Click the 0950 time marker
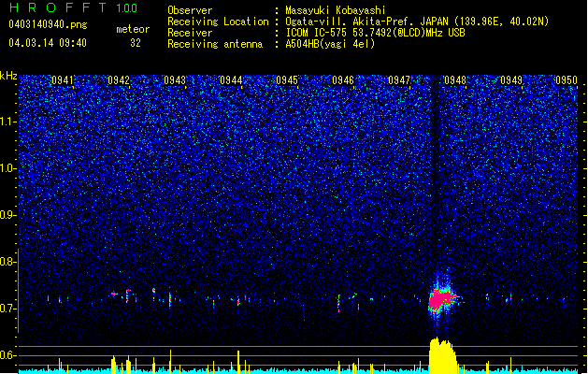This screenshot has height=374, width=588. [566, 80]
